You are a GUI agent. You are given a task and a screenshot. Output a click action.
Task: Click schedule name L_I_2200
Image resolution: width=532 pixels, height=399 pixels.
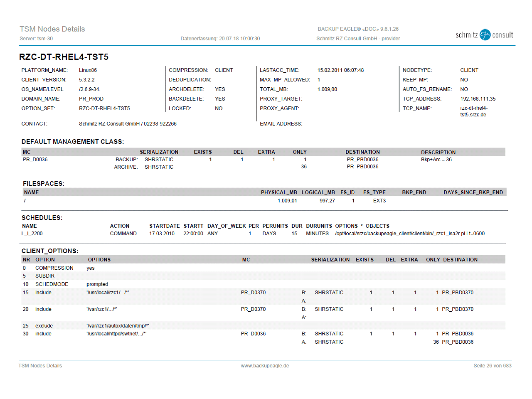[32, 234]
